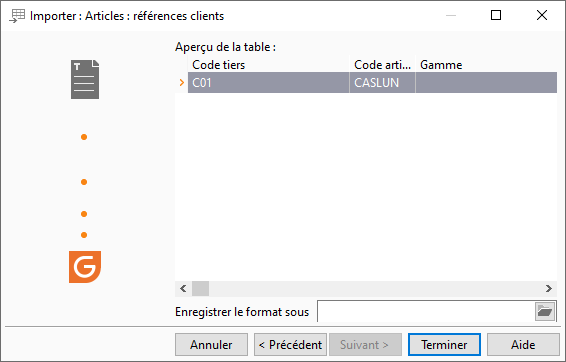Viewport: 566px width, 362px height.
Task: Click the third orange step dot
Action: pos(84,214)
